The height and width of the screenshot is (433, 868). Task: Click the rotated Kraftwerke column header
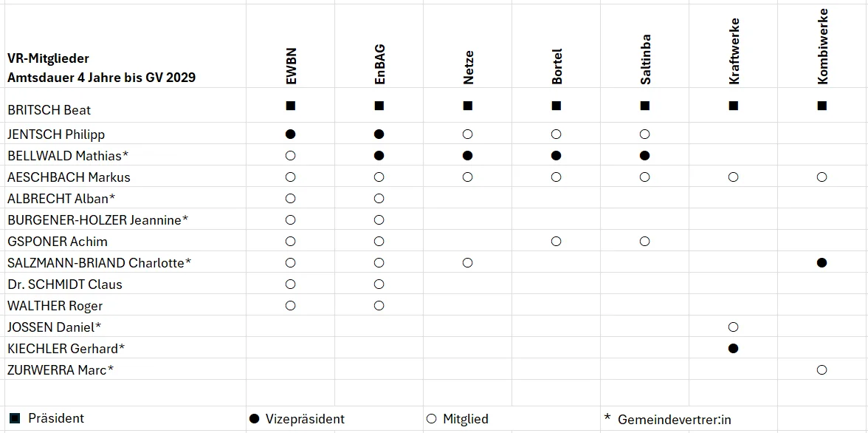point(734,62)
